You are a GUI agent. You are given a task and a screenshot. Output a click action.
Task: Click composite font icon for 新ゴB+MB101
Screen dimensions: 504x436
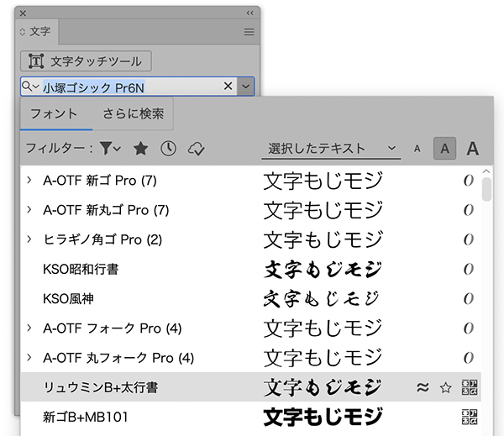[470, 417]
